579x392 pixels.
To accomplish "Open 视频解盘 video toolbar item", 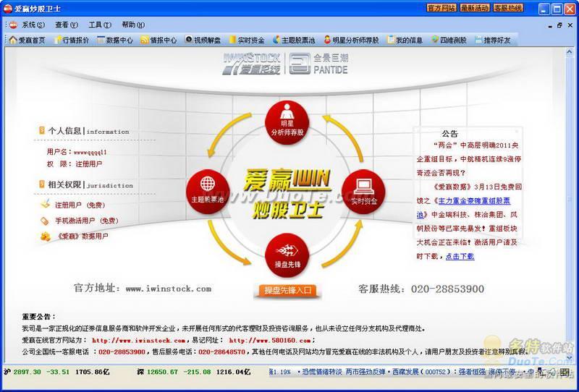I will click(203, 41).
